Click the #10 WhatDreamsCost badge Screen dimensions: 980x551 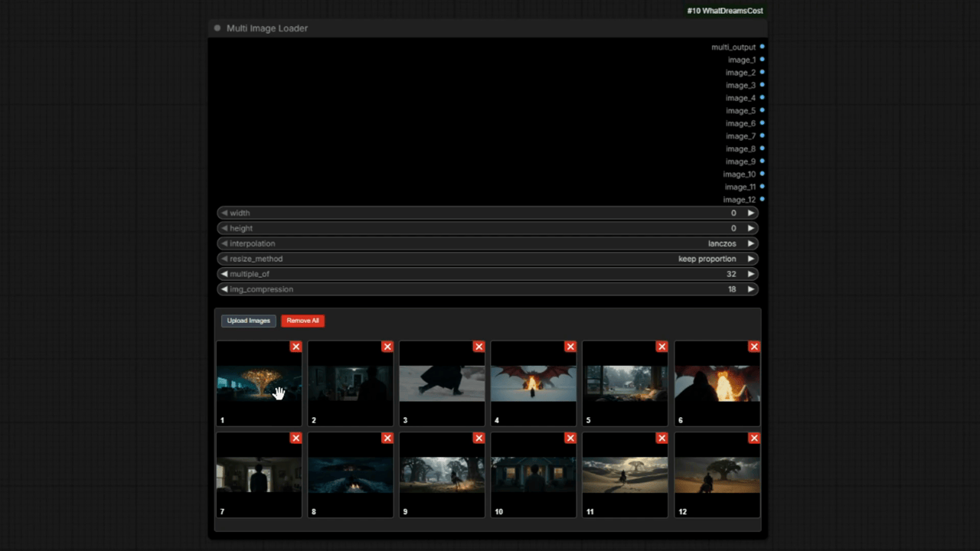(725, 11)
